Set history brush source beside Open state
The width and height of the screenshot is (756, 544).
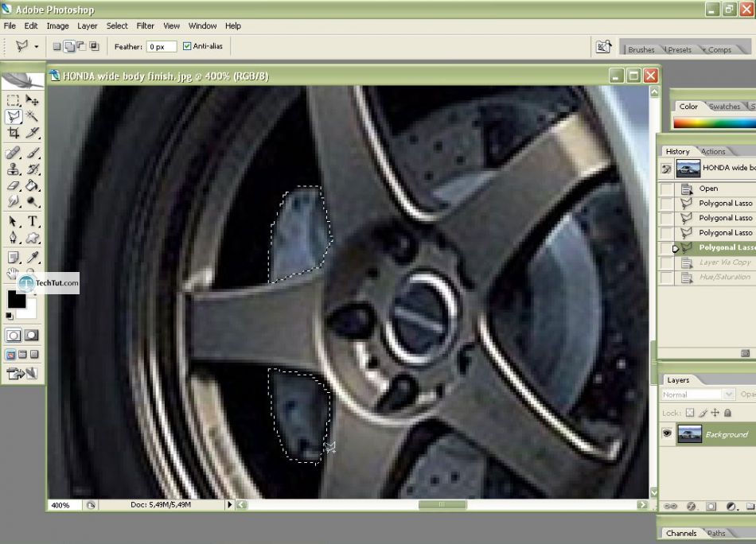tap(666, 188)
